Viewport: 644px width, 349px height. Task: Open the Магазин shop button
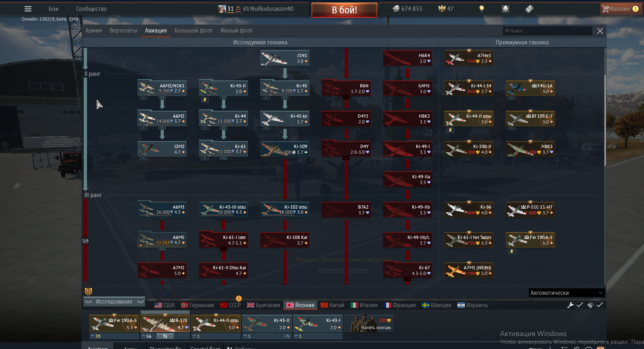pyautogui.click(x=621, y=9)
